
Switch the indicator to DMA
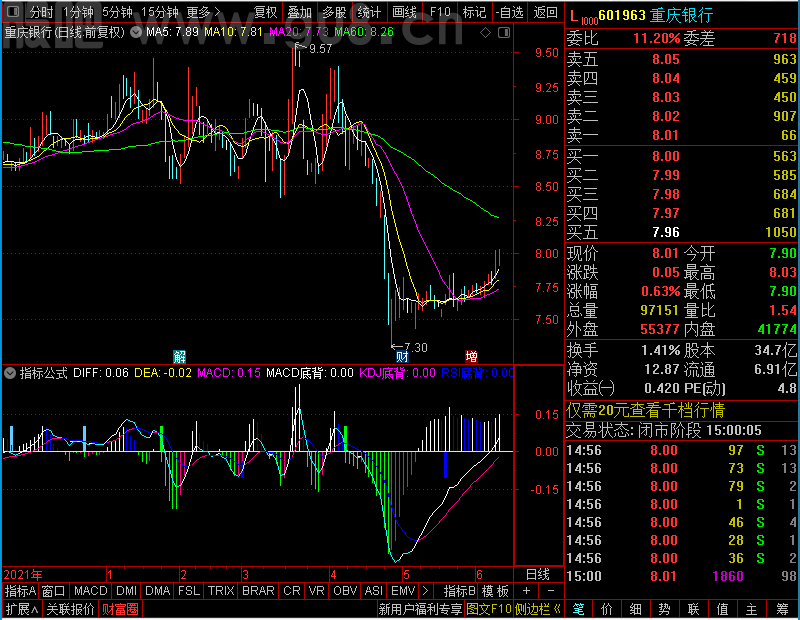(158, 591)
